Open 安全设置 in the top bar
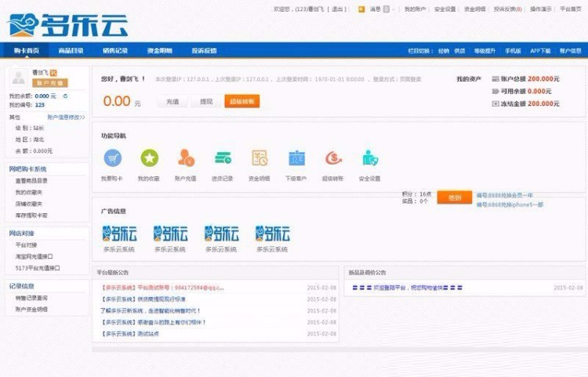Screen dimensions: 588x377 click(x=445, y=9)
